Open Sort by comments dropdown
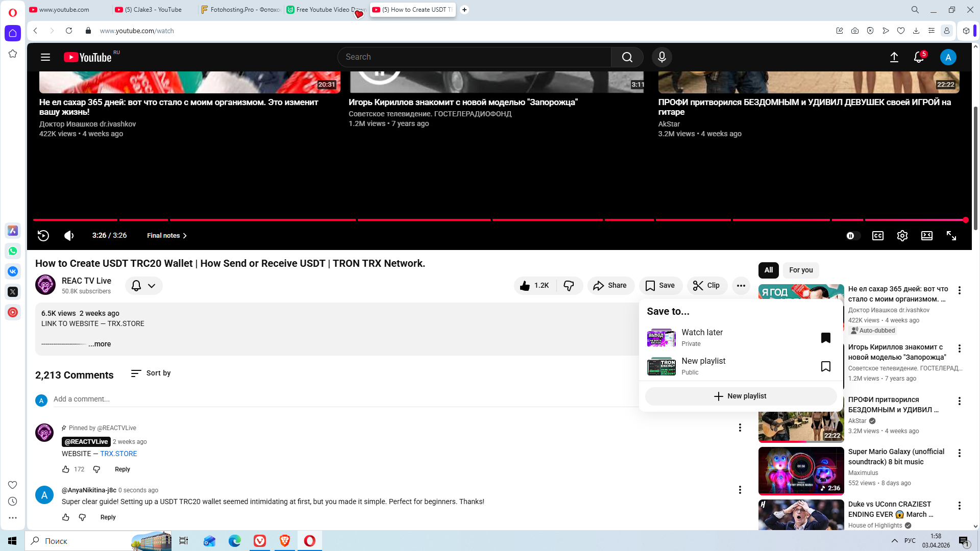 coord(151,373)
